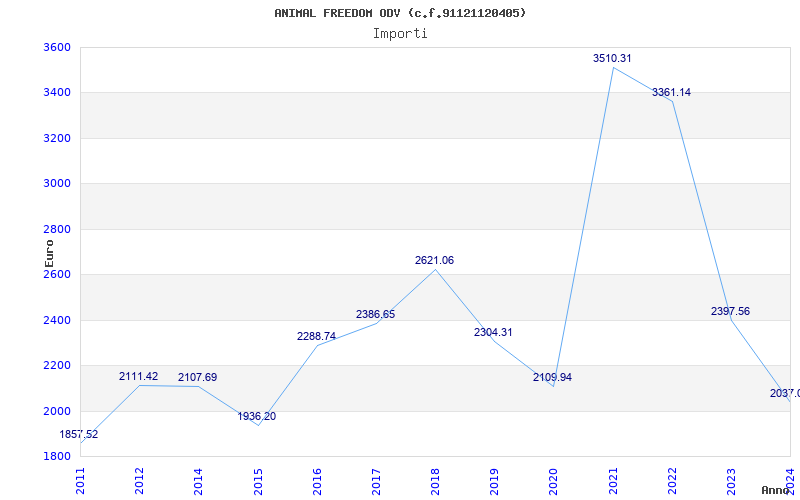Click the 2000 y-axis value

pos(57,411)
